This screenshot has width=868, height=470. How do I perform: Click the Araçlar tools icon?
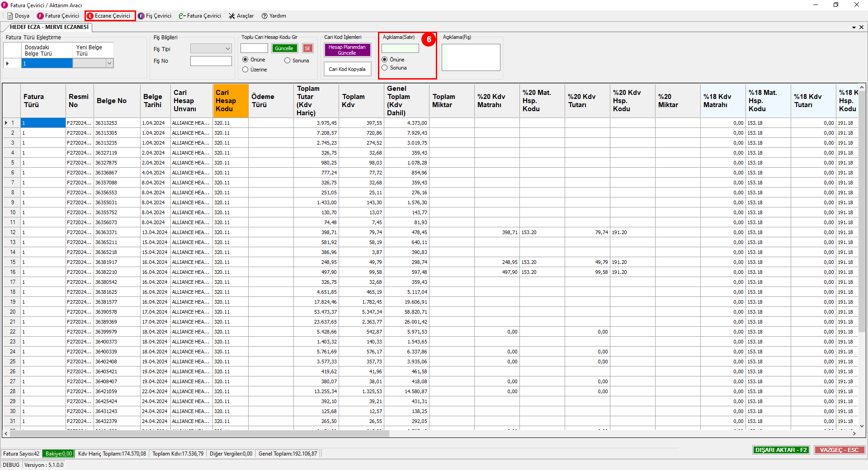232,16
